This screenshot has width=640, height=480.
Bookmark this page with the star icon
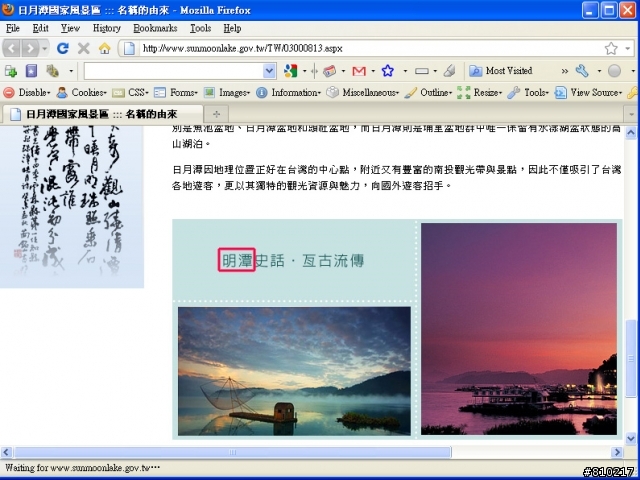[x=611, y=49]
